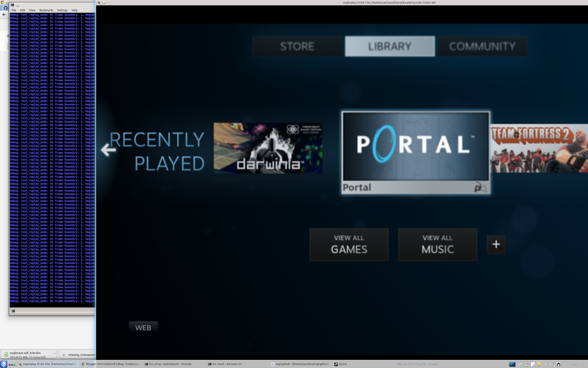Open the Steam STORE tab
The height and width of the screenshot is (368, 588).
pos(297,46)
